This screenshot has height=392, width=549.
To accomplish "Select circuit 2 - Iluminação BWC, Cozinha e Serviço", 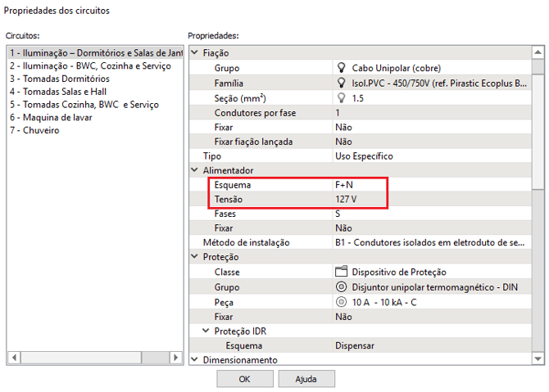I will tap(89, 66).
